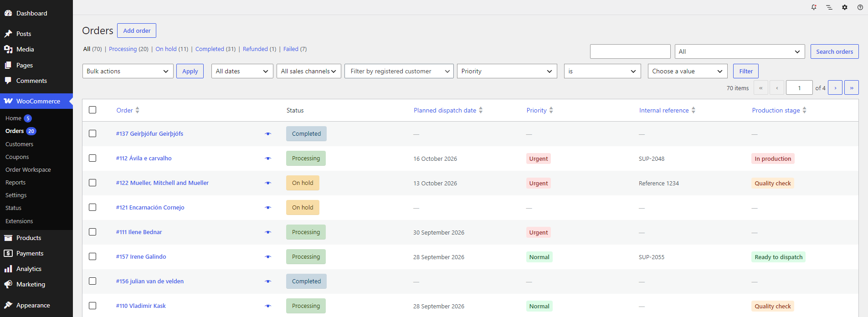Sort by Planned dispatch date arrows

481,110
